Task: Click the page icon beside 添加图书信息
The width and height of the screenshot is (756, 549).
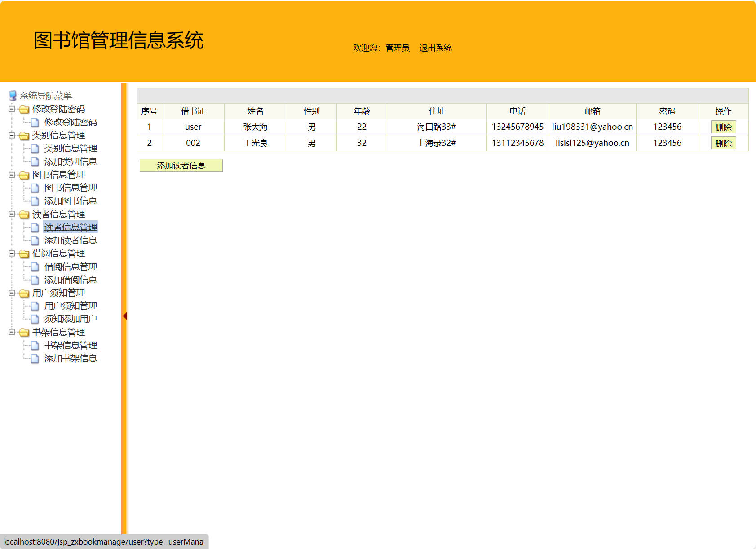Action: 35,201
